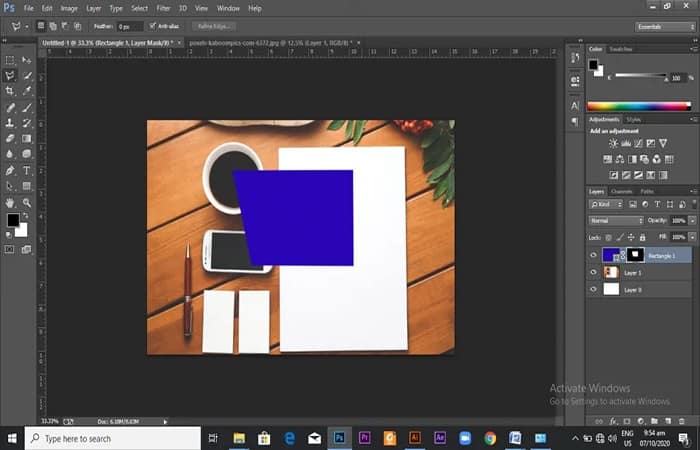Delete layer with the trash icon

click(x=681, y=421)
